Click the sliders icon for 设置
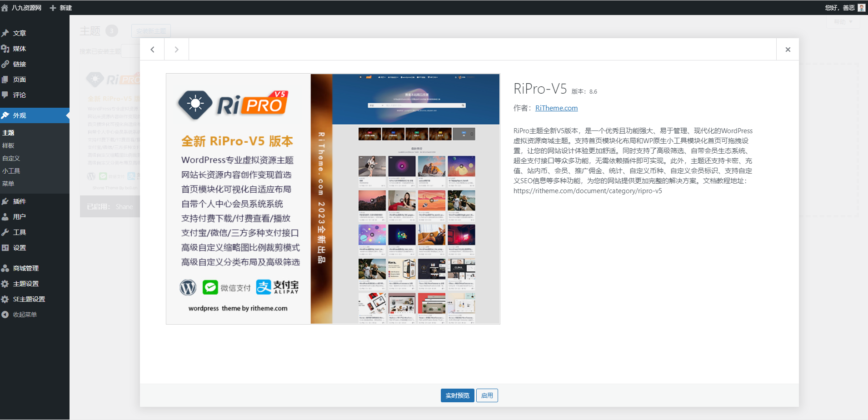Viewport: 868px width, 420px height. point(5,248)
